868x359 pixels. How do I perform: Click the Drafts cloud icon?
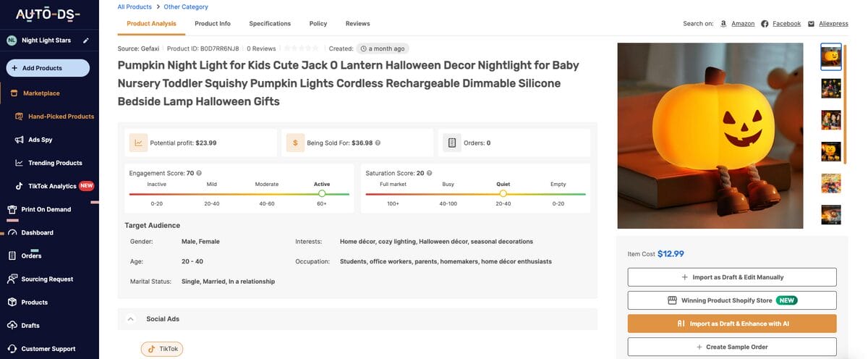pyautogui.click(x=12, y=325)
